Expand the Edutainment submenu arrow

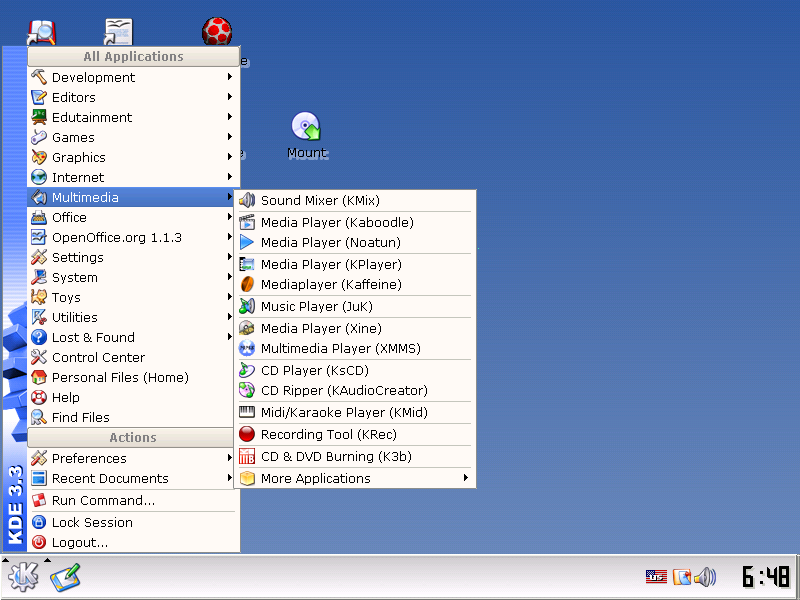click(x=230, y=116)
